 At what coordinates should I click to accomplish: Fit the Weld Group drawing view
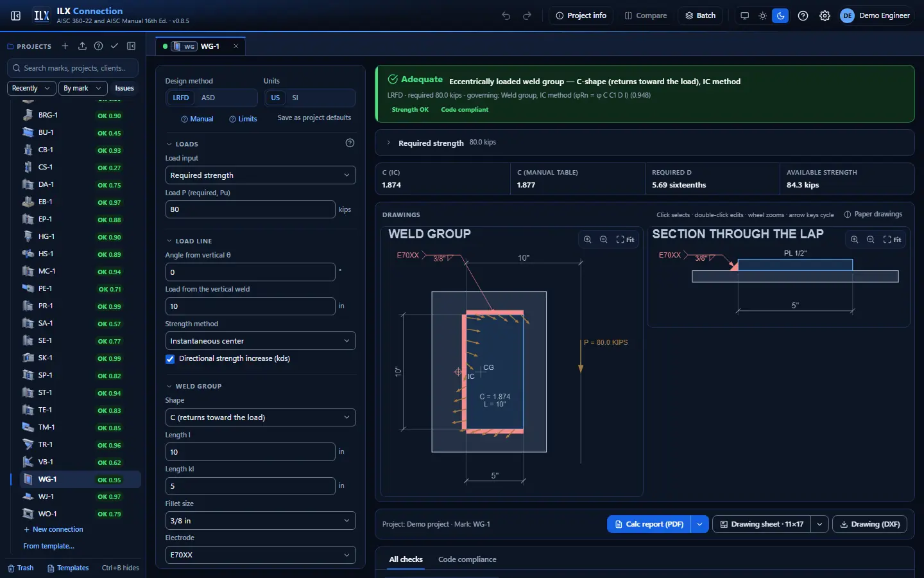click(625, 240)
